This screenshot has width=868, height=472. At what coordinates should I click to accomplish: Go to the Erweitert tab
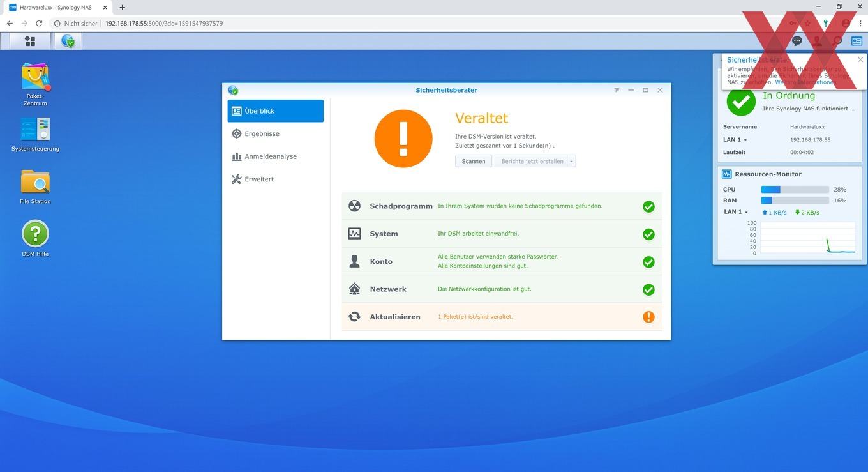tap(276, 179)
